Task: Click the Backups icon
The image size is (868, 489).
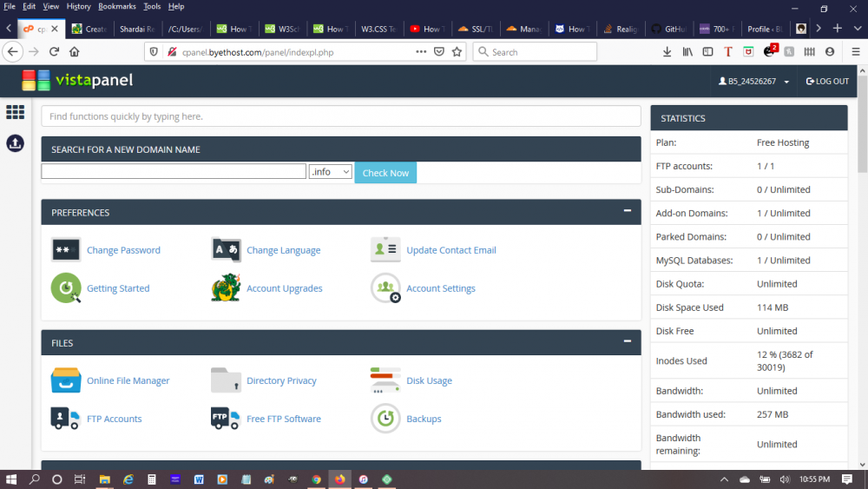Action: tap(385, 419)
